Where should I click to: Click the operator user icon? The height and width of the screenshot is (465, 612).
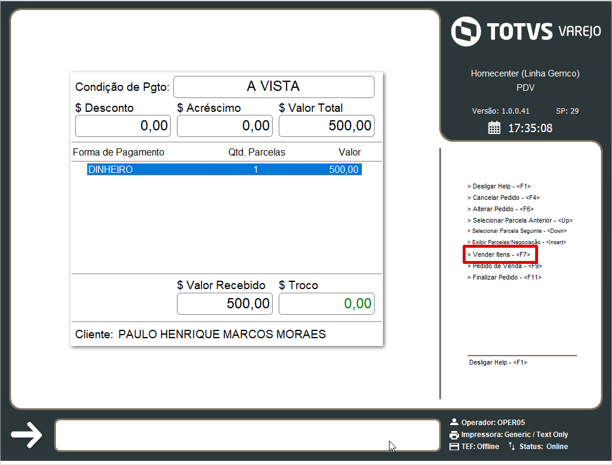454,422
